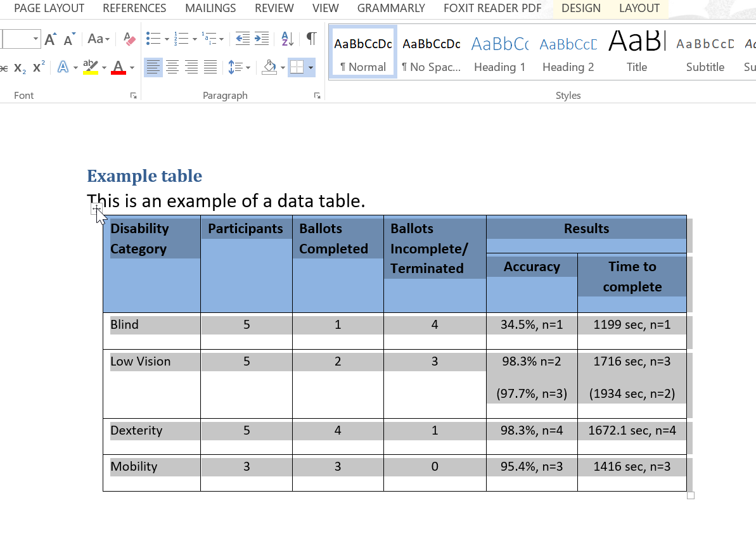
Task: Toggle Show/Hide paragraph marks
Action: [x=310, y=38]
